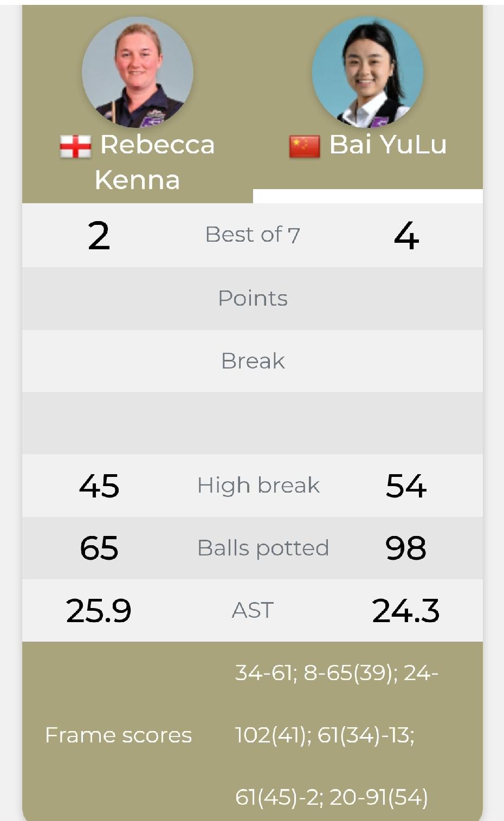Select the Break row header
Viewport: 504px width, 821px height.
pyautogui.click(x=253, y=361)
